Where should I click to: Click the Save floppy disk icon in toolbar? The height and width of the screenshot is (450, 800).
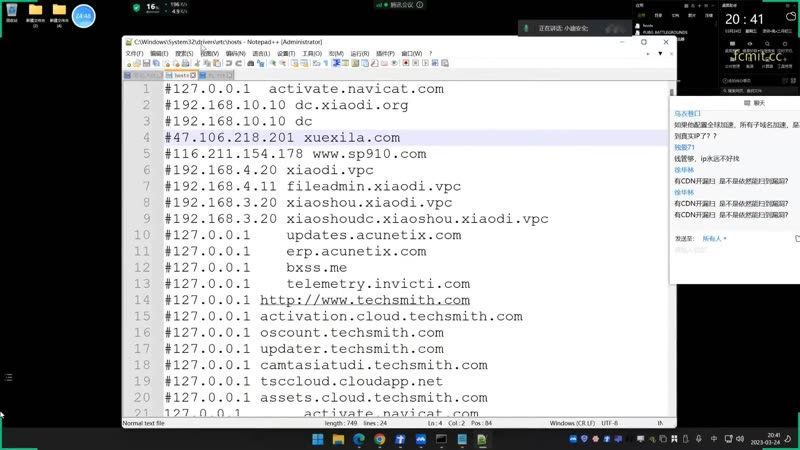click(146, 63)
